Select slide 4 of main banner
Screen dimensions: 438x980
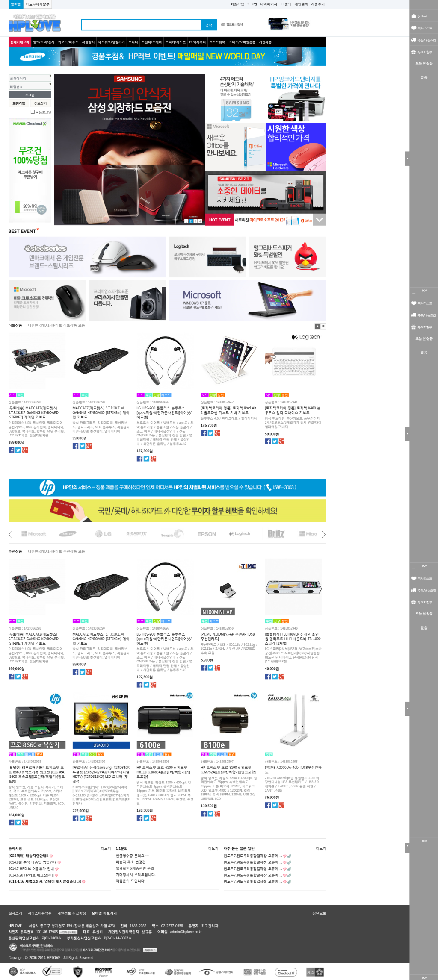tap(200, 221)
